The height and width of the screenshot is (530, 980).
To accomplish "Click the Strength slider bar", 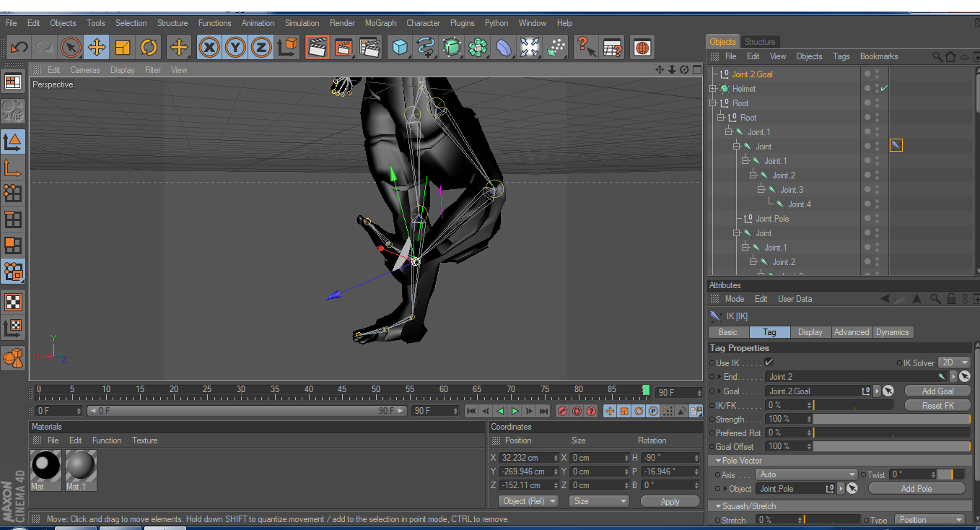I will coord(891,419).
